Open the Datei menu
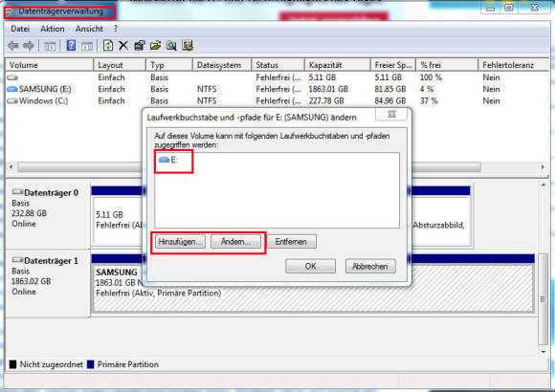This screenshot has width=555, height=392. pyautogui.click(x=20, y=29)
